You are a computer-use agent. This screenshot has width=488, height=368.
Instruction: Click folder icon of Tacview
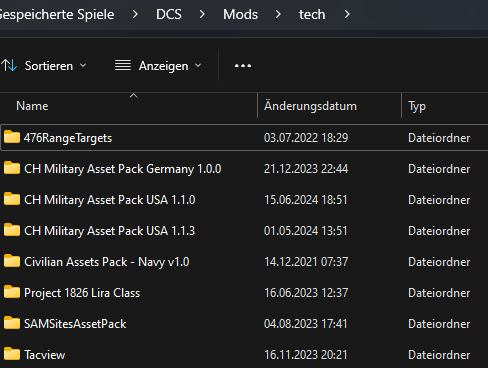(x=12, y=354)
